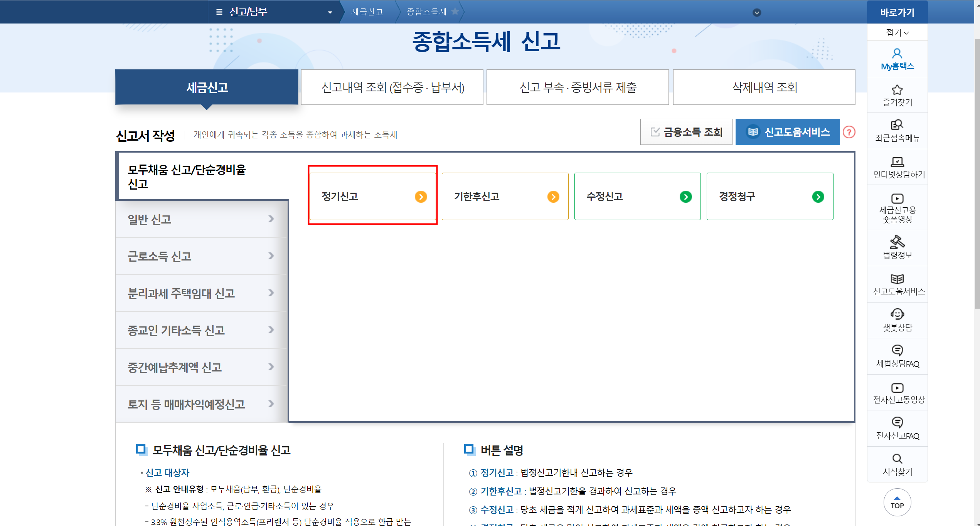Viewport: 980px width, 526px height.
Task: Open 세금신고용 숏폼영상 in the sidebar
Action: (897, 208)
